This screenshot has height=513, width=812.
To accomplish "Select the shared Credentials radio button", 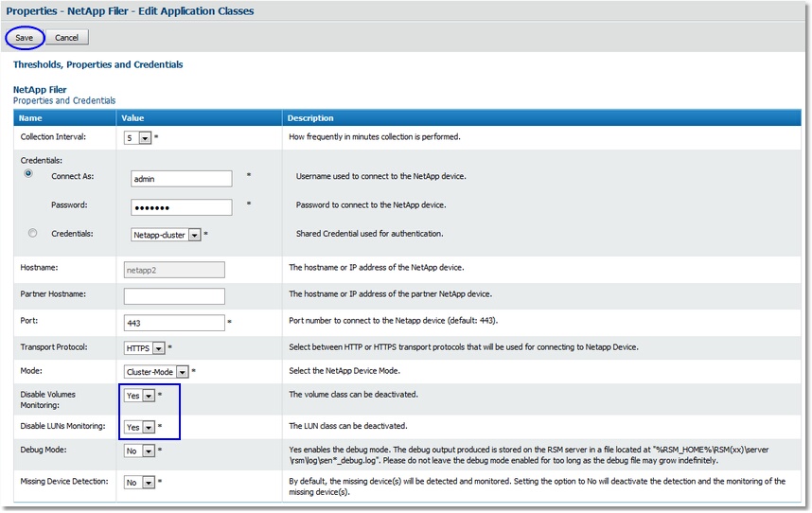I will coord(32,233).
